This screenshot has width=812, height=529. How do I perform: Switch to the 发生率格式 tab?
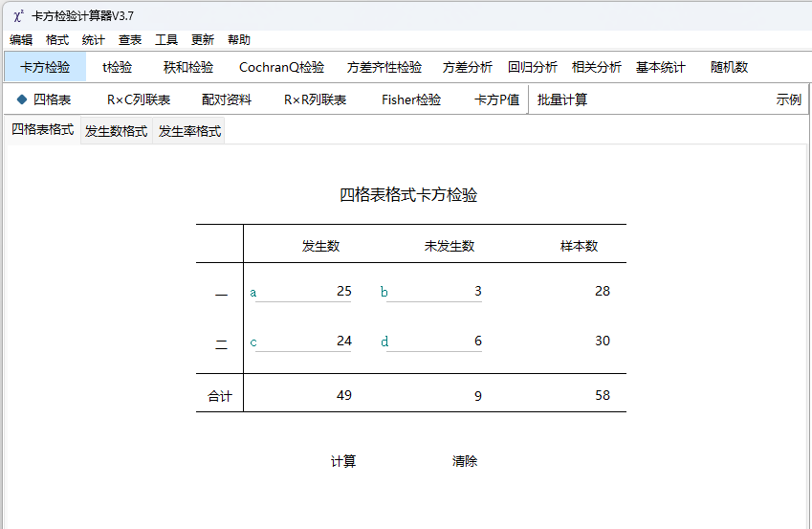pos(189,131)
